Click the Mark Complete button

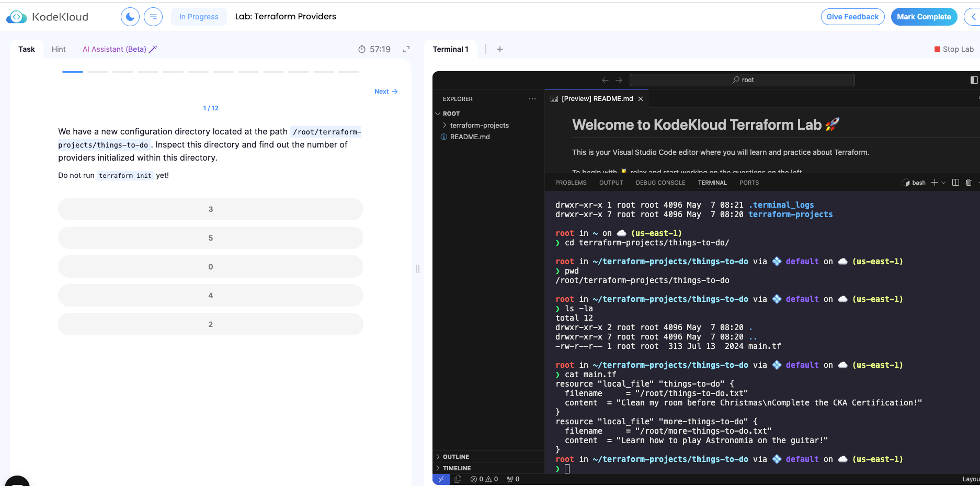[x=924, y=17]
